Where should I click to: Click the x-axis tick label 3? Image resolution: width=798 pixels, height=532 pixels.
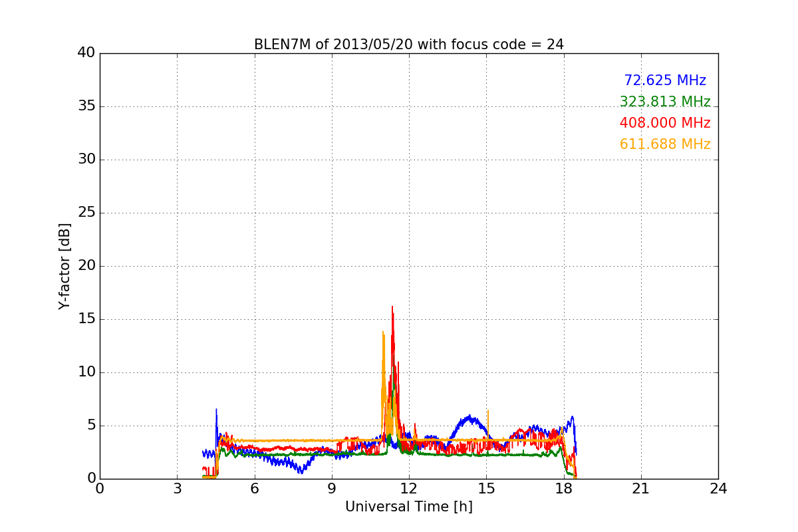pos(177,489)
